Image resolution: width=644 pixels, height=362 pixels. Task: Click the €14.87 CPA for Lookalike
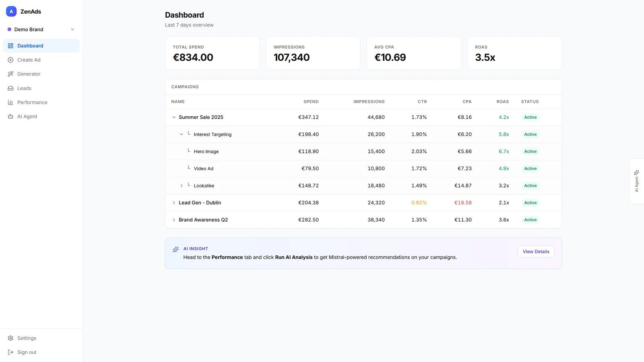pos(463,186)
